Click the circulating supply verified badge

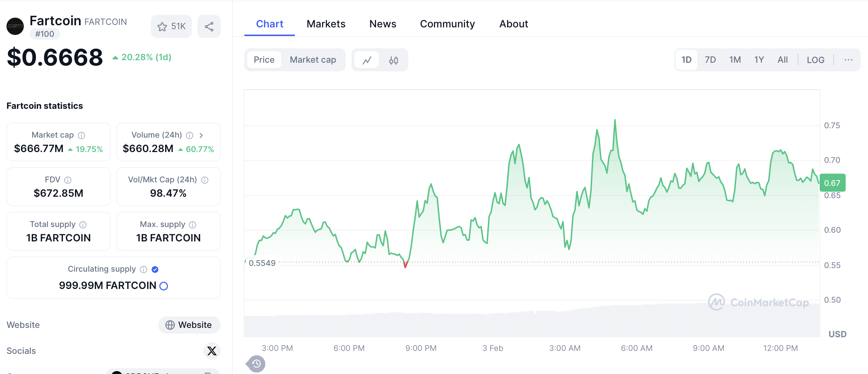click(x=155, y=270)
